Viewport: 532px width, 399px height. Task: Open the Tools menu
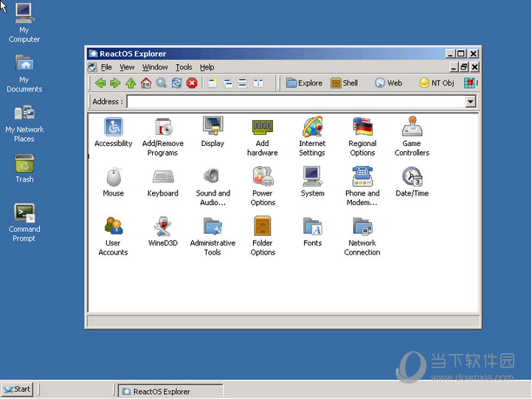pyautogui.click(x=184, y=67)
